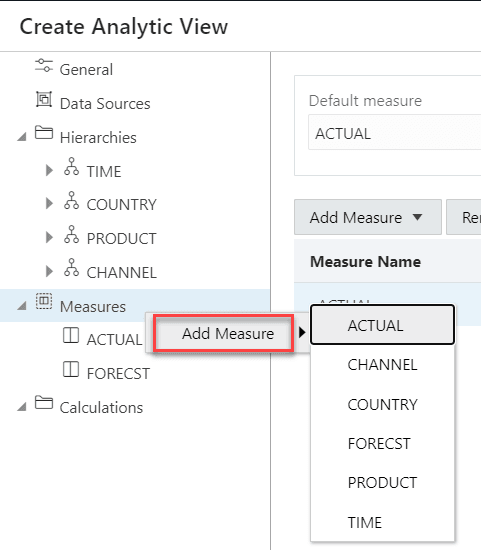Click the PRODUCT hierarchy icon
This screenshot has width=481, height=550.
pyautogui.click(x=72, y=234)
